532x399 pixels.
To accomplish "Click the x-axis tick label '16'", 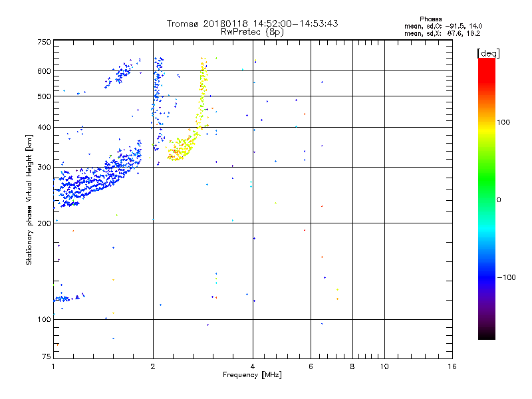I will [452, 366].
